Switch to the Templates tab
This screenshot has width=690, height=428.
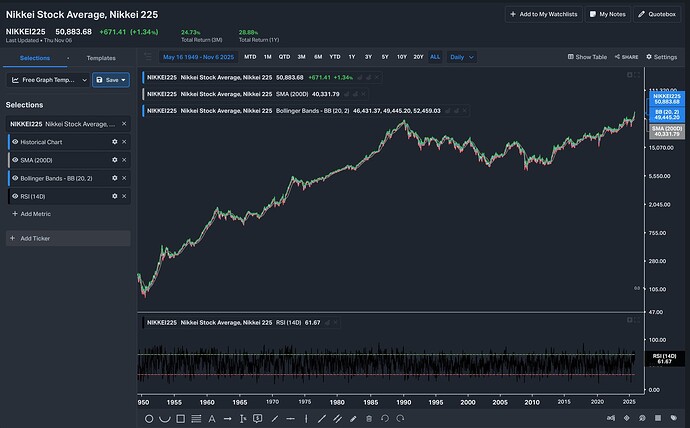coord(101,58)
